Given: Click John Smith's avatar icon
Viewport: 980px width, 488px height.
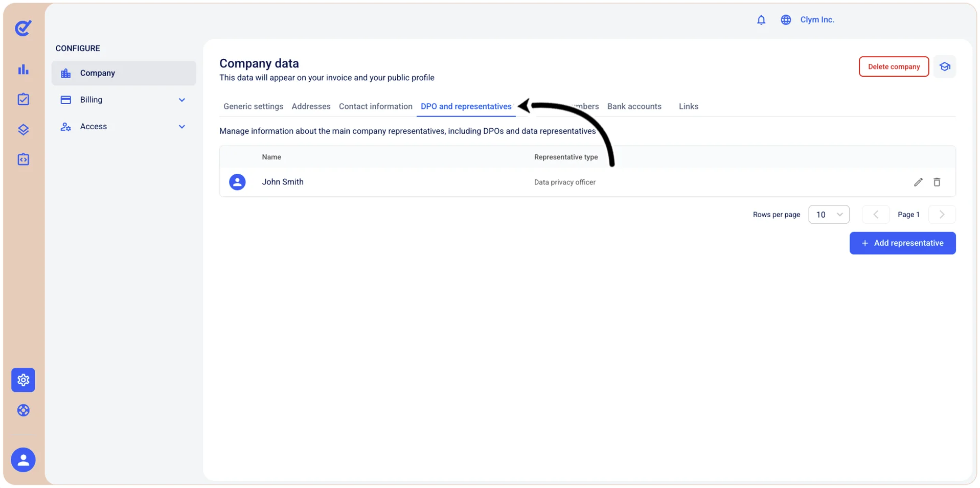Looking at the screenshot, I should 237,182.
